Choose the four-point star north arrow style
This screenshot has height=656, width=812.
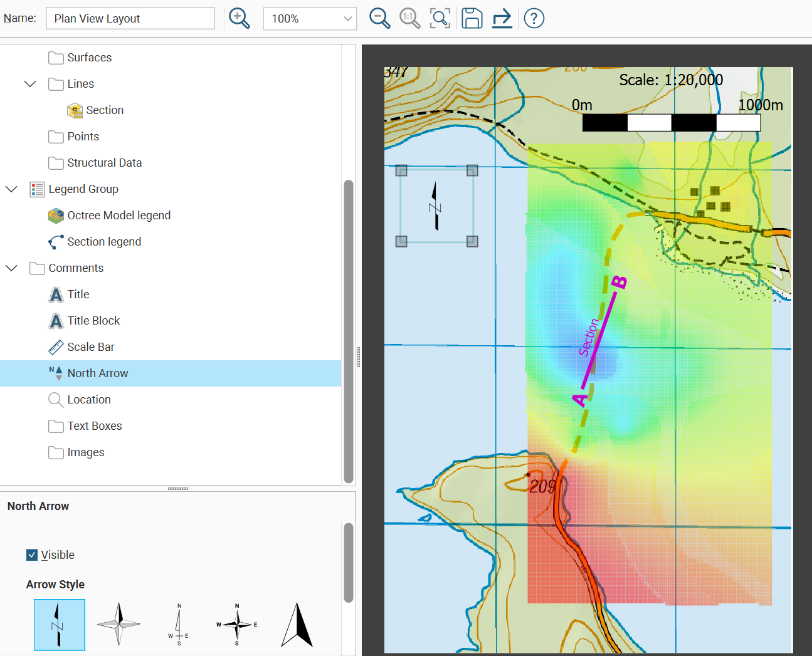(x=119, y=624)
